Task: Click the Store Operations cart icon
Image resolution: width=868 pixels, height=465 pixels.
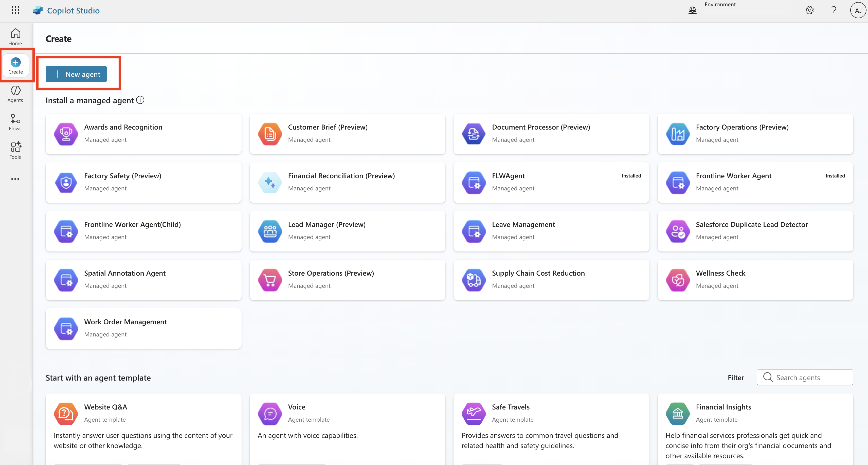Action: (270, 280)
